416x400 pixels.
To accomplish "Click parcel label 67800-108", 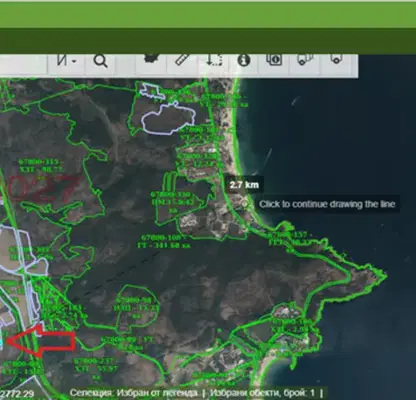I will 162,238.
